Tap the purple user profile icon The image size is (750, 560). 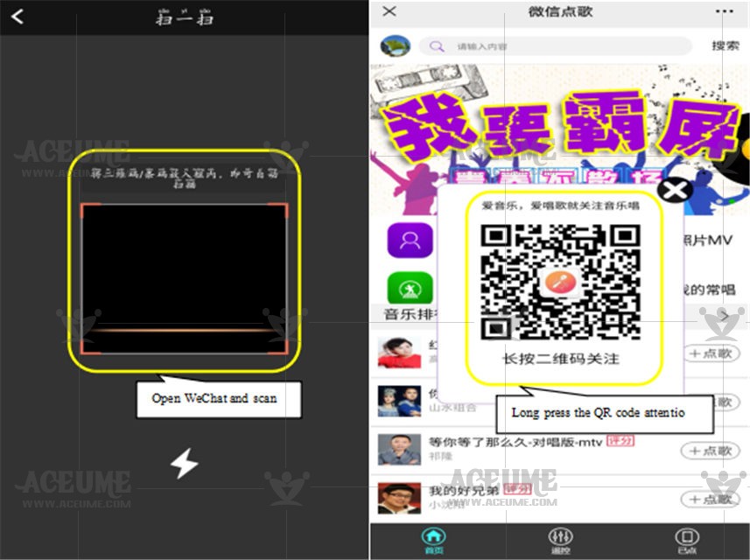pos(410,241)
